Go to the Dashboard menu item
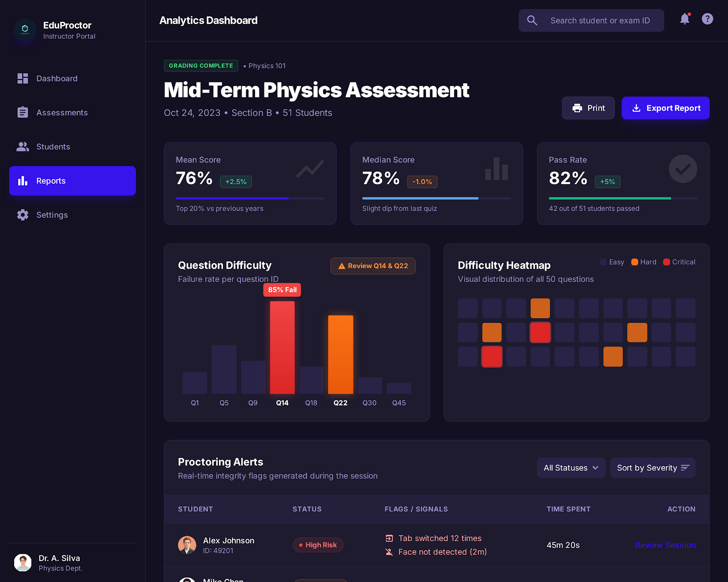This screenshot has height=582, width=728. point(57,79)
